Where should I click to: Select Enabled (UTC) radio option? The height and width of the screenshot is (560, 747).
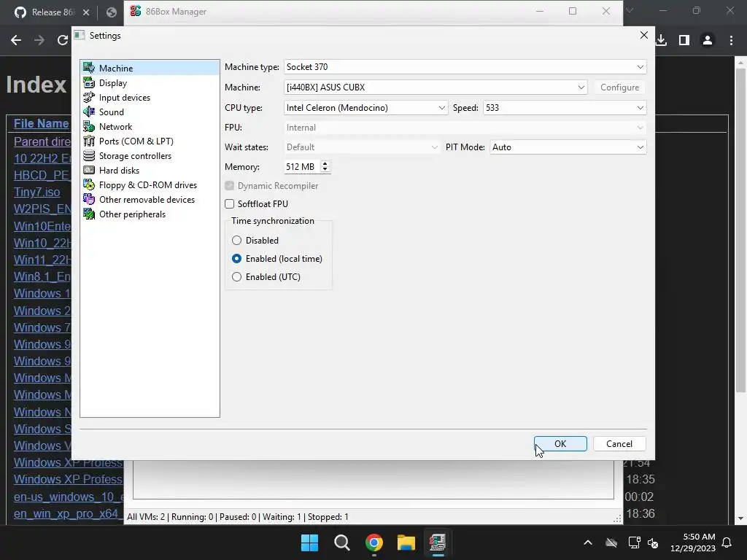(x=237, y=276)
